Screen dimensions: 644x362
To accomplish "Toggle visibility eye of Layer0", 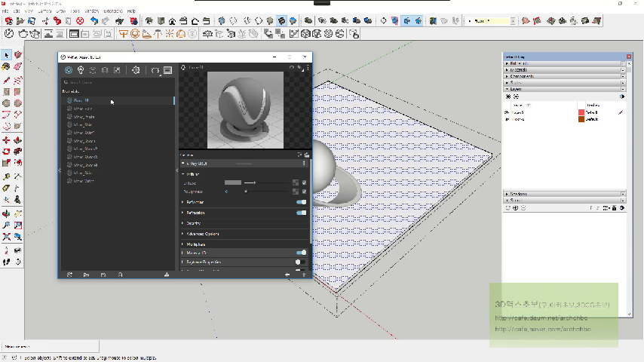I will [507, 112].
